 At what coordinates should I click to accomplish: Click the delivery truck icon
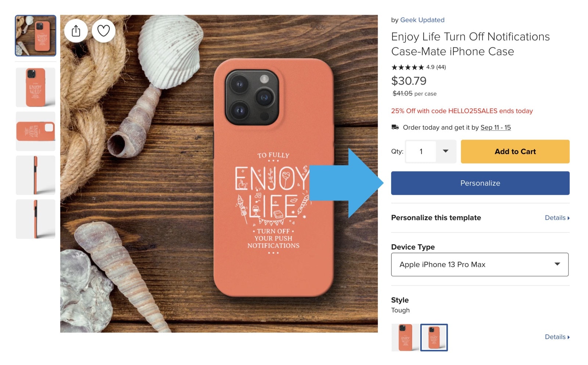tap(395, 127)
